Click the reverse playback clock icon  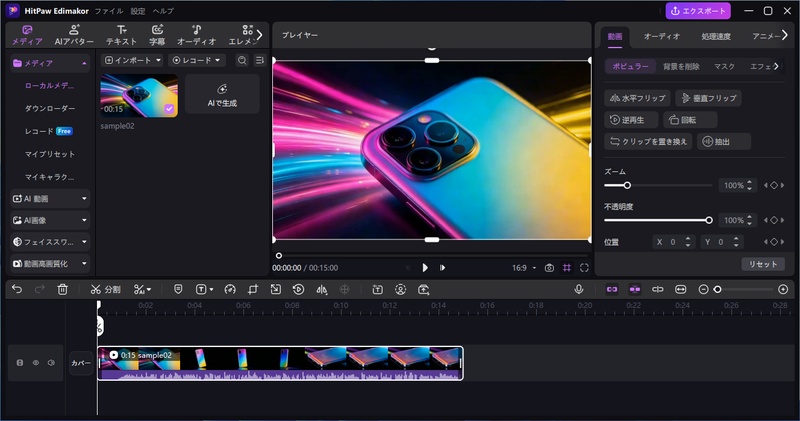(x=298, y=289)
